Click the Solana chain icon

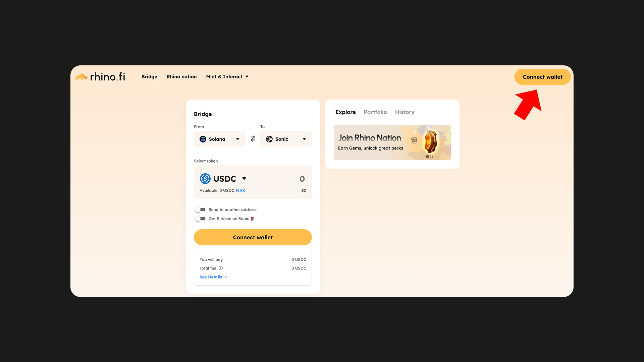coord(203,139)
